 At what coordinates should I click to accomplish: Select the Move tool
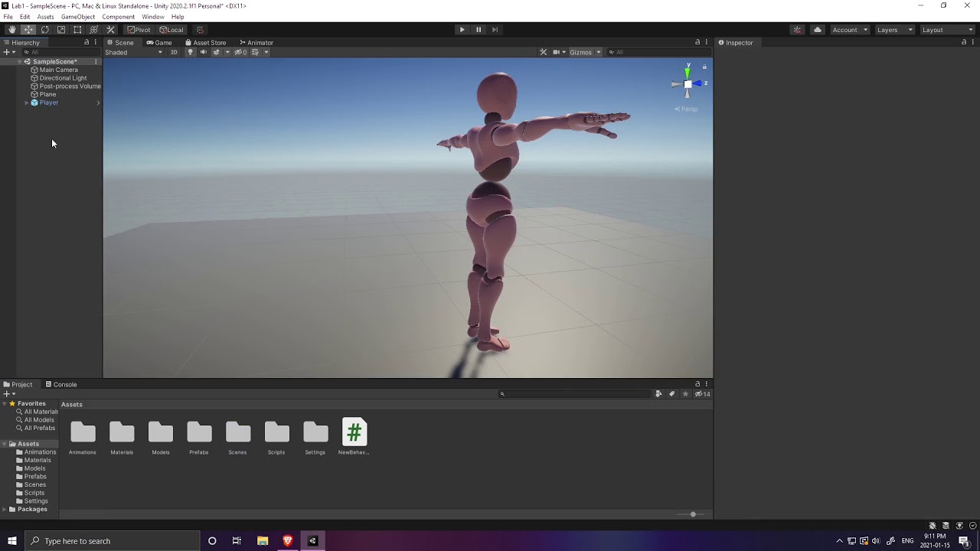point(28,30)
